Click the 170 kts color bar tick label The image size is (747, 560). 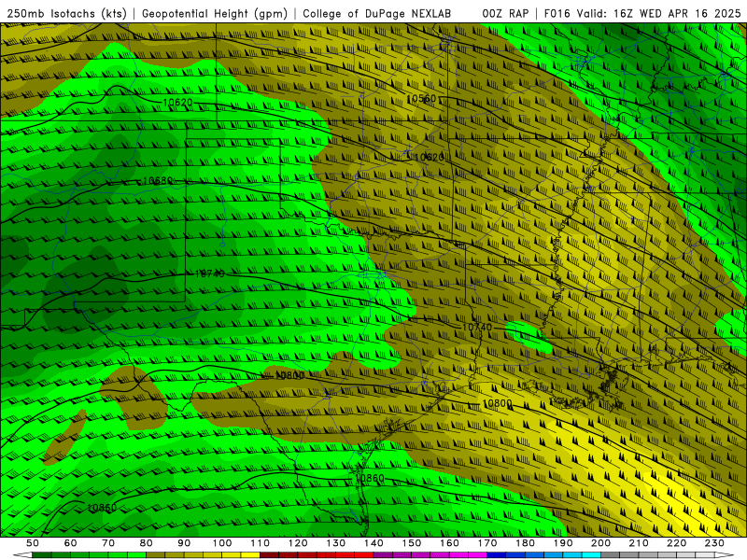tap(487, 543)
